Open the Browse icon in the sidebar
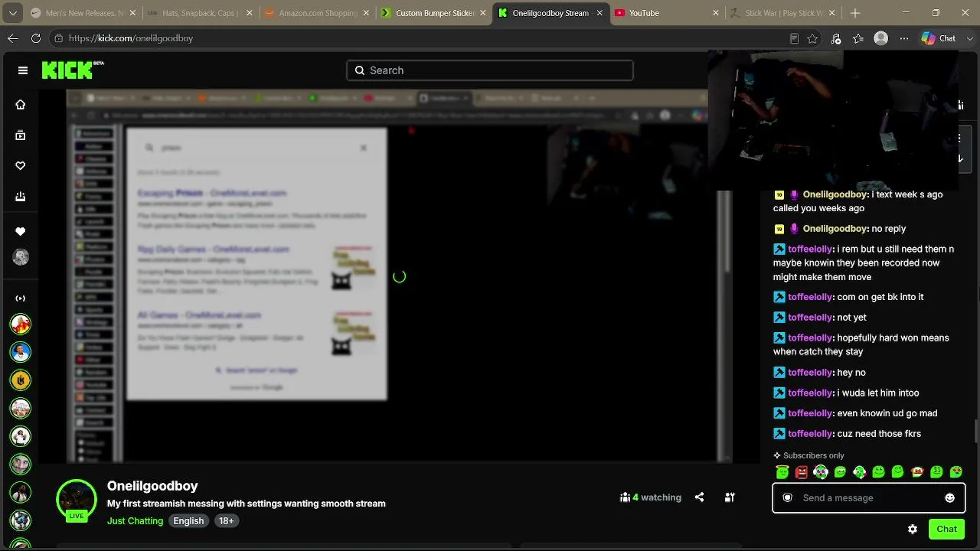 point(21,135)
